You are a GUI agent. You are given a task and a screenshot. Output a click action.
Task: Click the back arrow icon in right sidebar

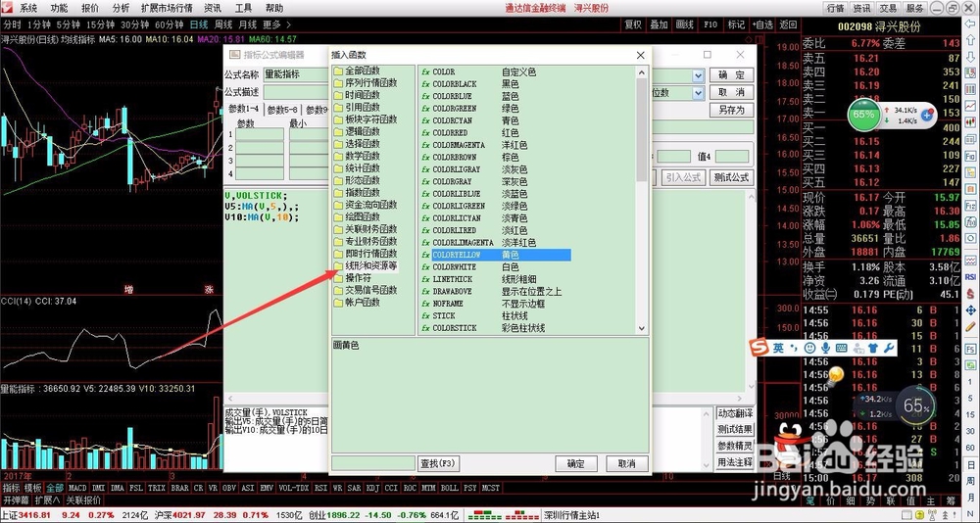(x=970, y=25)
